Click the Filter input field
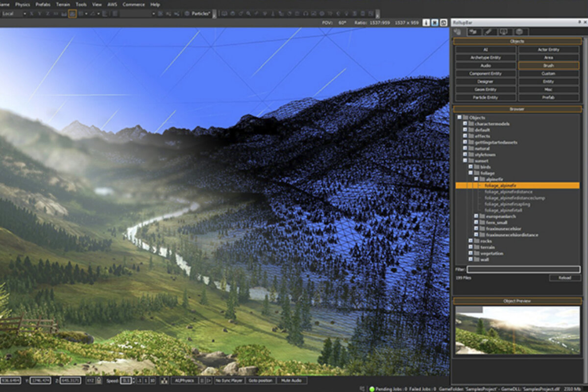This screenshot has width=588, height=392. [523, 269]
